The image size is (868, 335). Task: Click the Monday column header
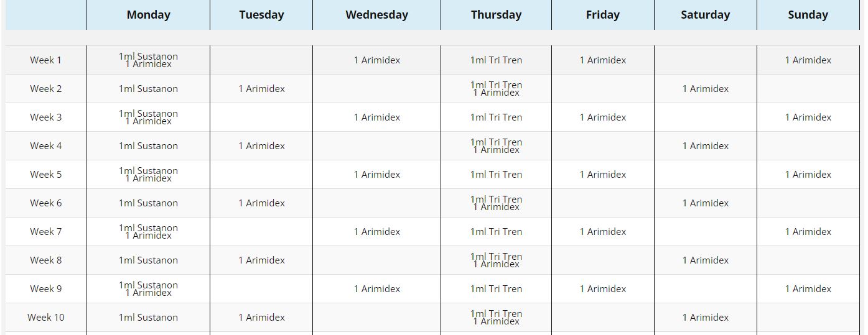coord(148,15)
